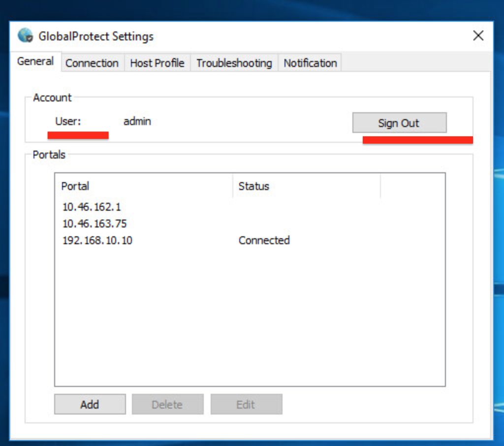Click the disabled Delete button
Viewport: 504px width, 446px height.
point(167,404)
